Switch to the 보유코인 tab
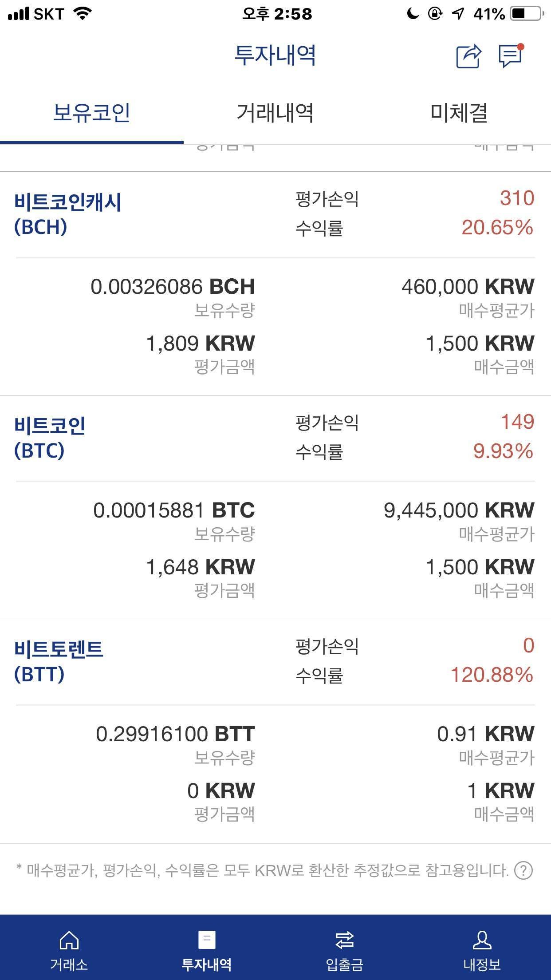551x980 pixels. (x=91, y=112)
